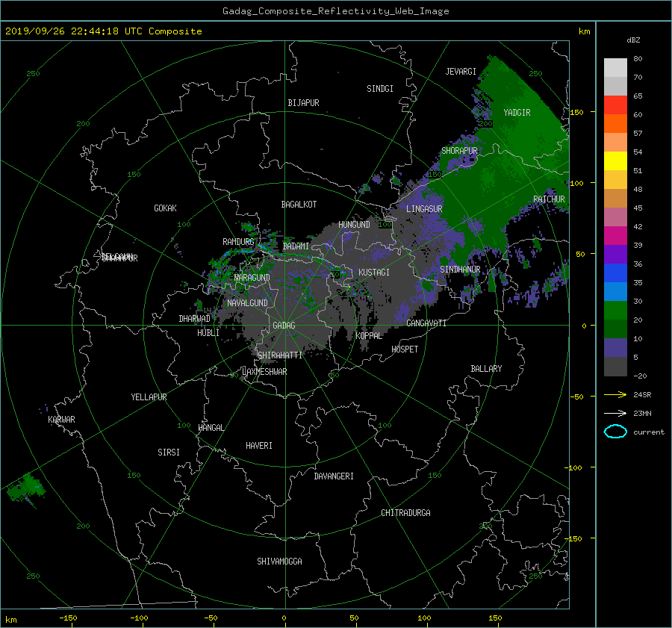Click the GOKAK city label
This screenshot has height=628, width=672.
(165, 208)
